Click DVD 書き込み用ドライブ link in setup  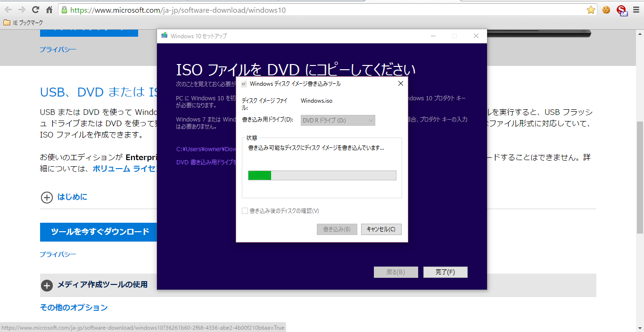click(206, 162)
